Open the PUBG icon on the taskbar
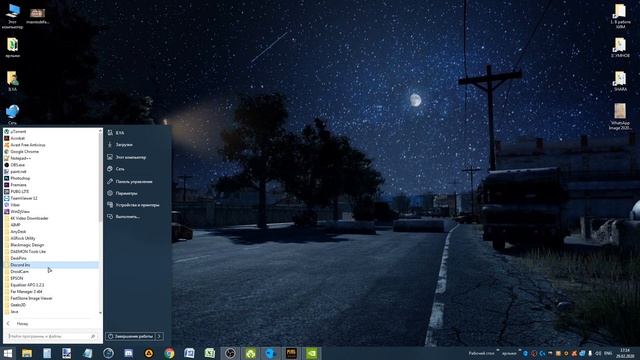The width and height of the screenshot is (640, 360). [x=291, y=353]
